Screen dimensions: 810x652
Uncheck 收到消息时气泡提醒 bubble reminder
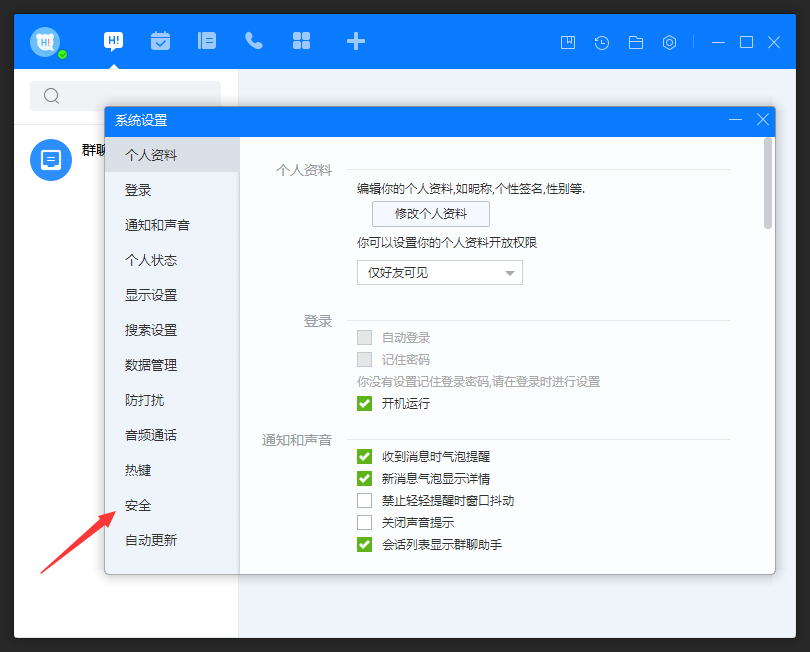point(364,457)
